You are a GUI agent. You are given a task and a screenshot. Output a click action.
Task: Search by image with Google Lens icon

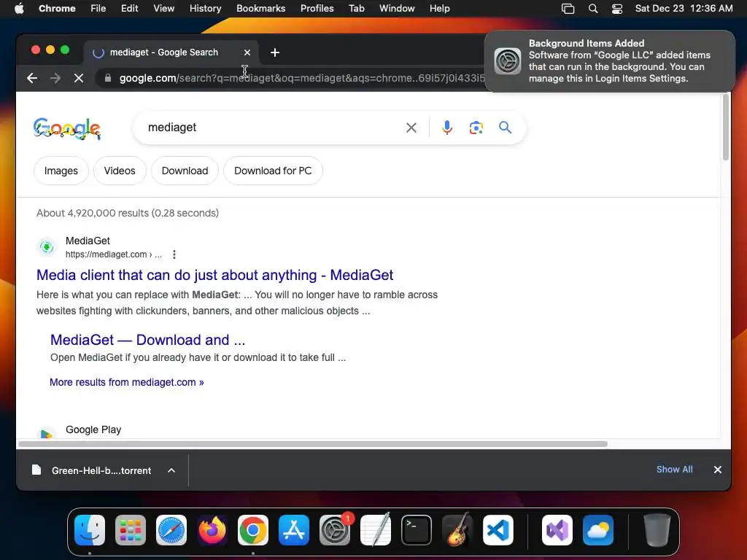(x=476, y=128)
